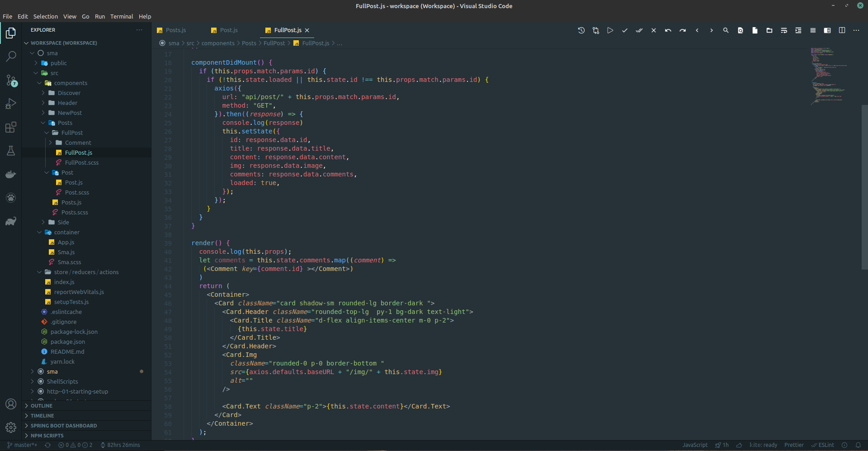Click the notifications bell in status bar
The image size is (868, 451).
tap(858, 445)
